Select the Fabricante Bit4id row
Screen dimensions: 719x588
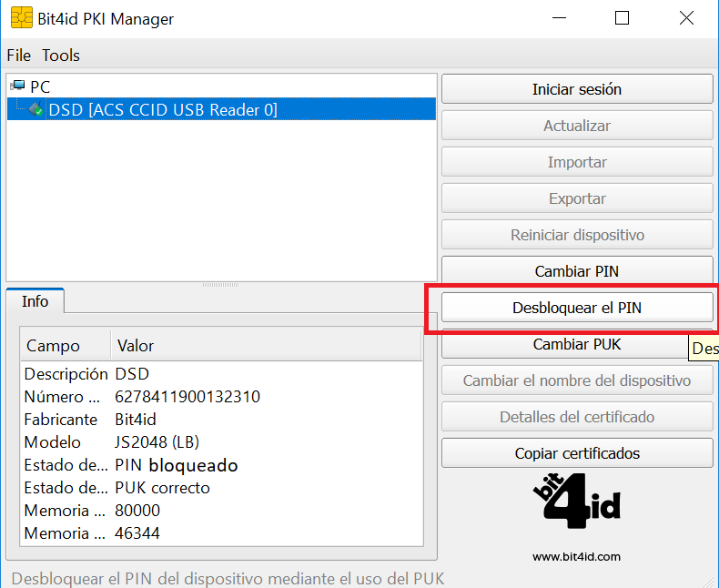pyautogui.click(x=221, y=420)
